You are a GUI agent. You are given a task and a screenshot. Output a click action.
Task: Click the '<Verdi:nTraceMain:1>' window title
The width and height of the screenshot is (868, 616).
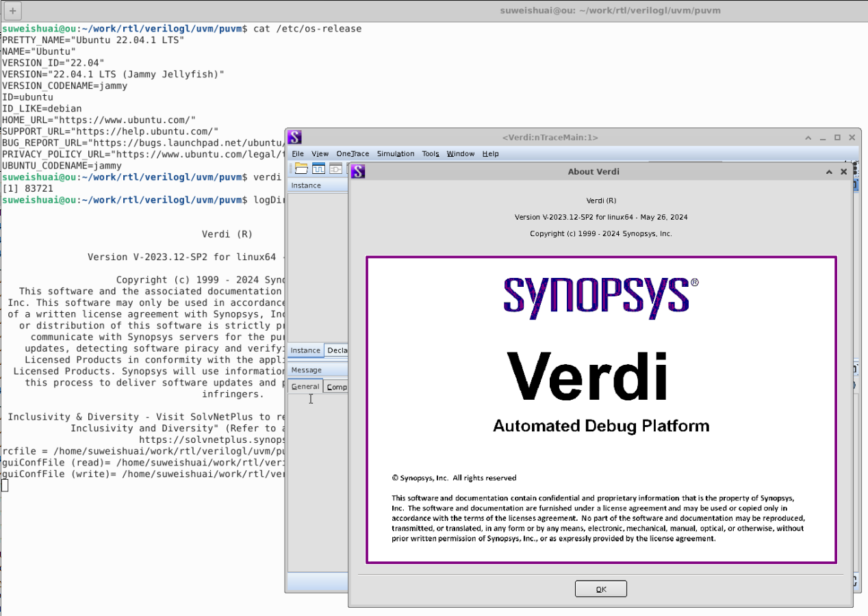click(x=550, y=138)
